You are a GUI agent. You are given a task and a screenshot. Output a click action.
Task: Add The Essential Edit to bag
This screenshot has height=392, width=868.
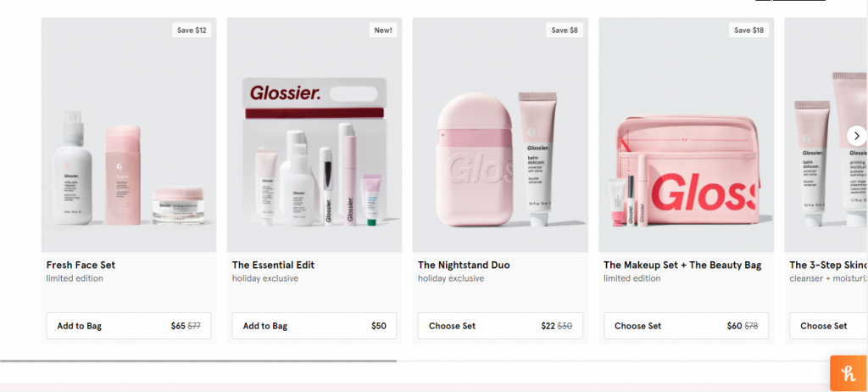314,326
